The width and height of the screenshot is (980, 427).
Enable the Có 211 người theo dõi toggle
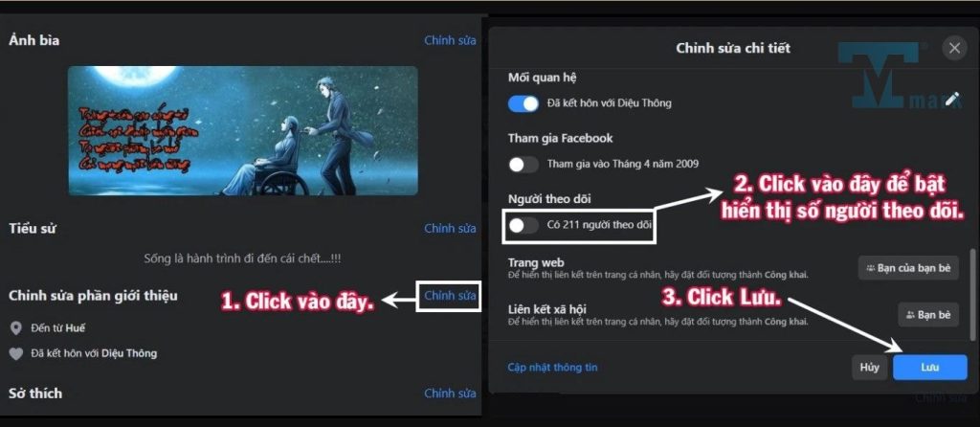pos(523,225)
